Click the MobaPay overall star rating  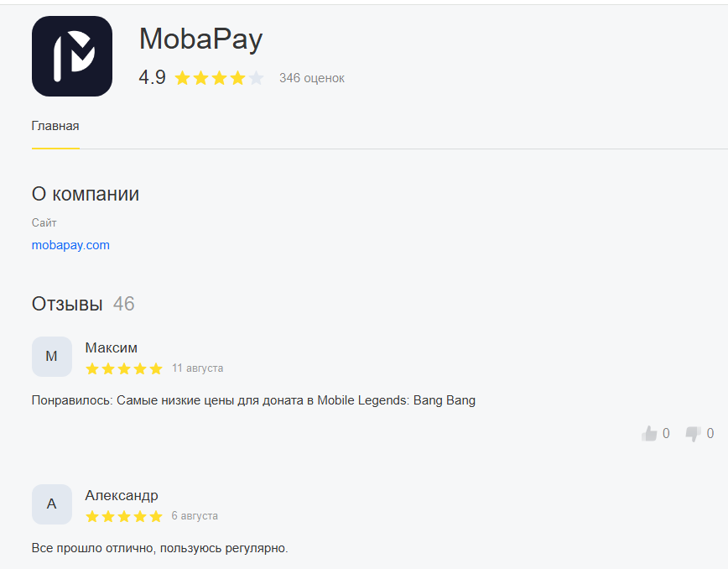[219, 78]
